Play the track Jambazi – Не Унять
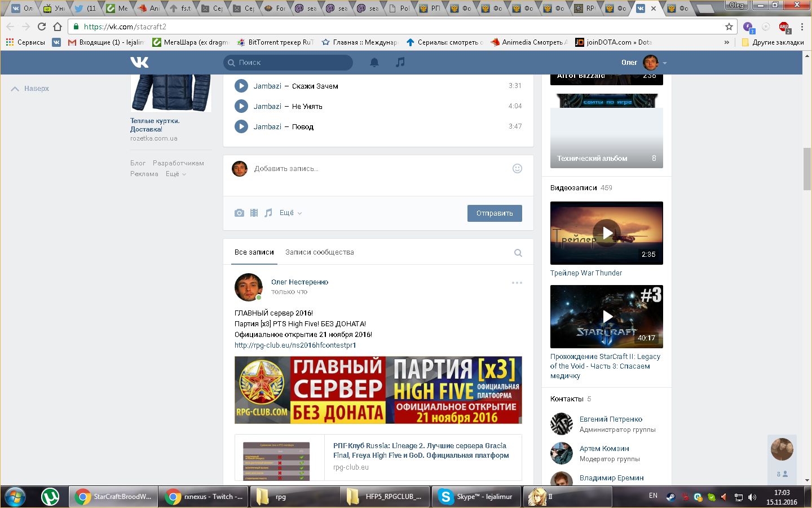This screenshot has width=812, height=508. point(241,106)
